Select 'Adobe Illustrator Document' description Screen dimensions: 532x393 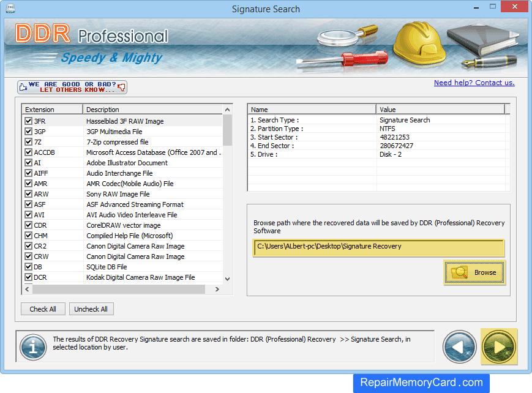[127, 163]
